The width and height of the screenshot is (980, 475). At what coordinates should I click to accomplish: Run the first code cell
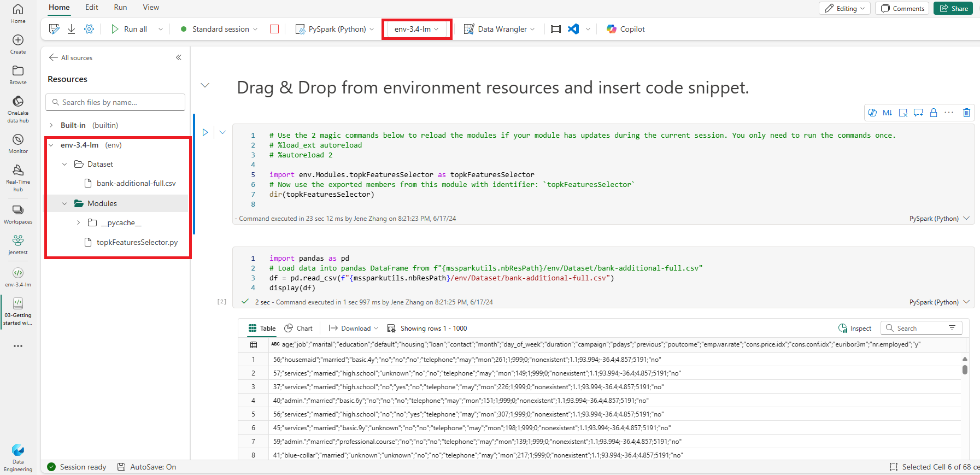[206, 132]
